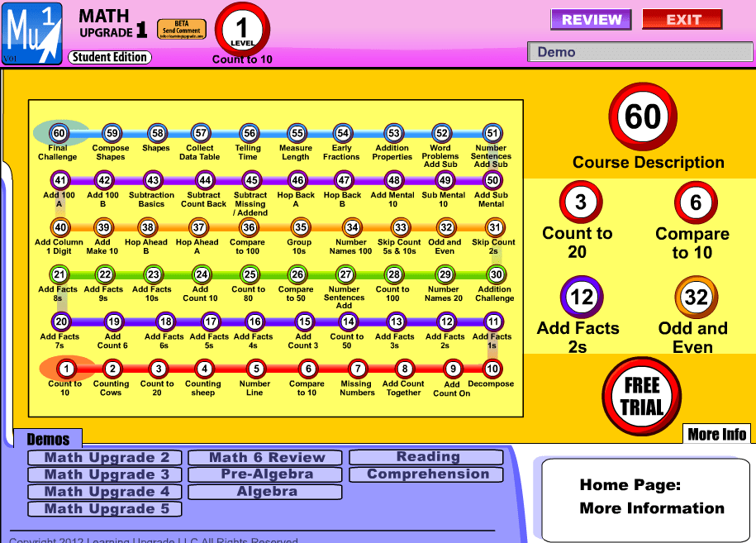Select lesson 50 Add Sub Mental

[492, 180]
